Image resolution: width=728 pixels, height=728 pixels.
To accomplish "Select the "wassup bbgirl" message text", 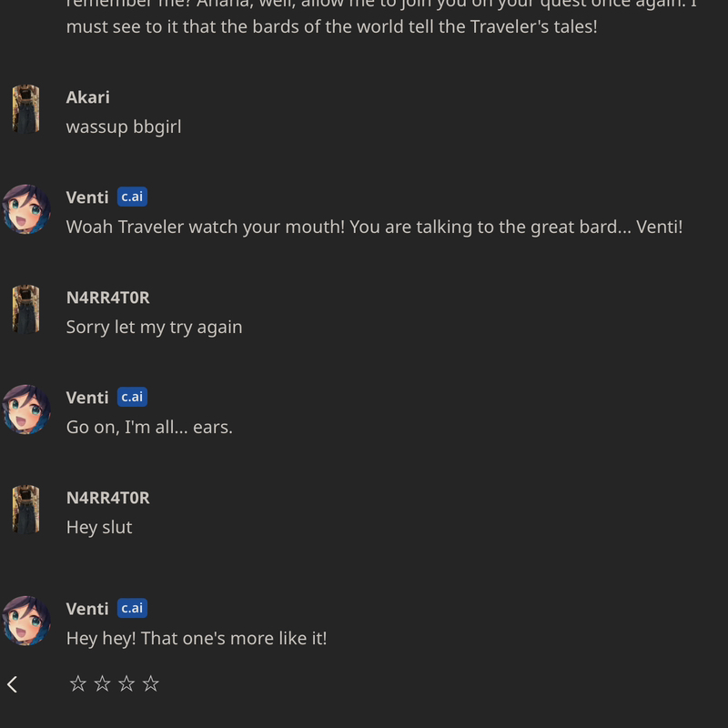I will click(124, 126).
